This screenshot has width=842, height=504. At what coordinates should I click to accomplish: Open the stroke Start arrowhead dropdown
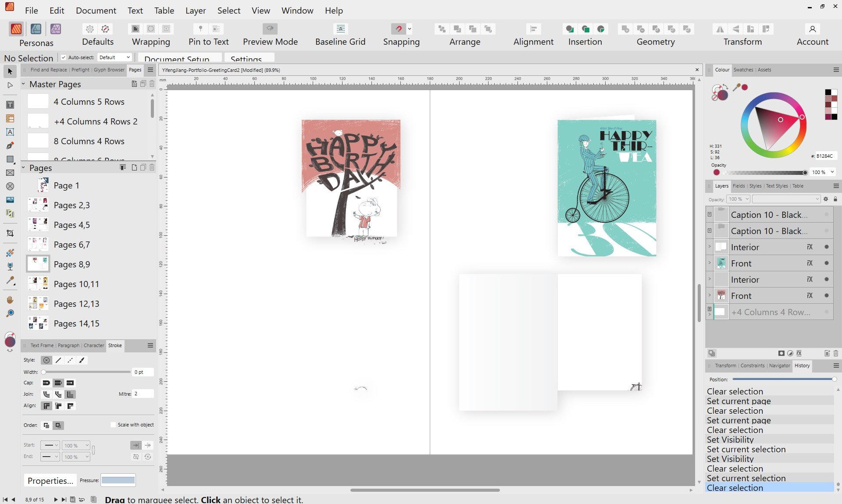(x=50, y=445)
